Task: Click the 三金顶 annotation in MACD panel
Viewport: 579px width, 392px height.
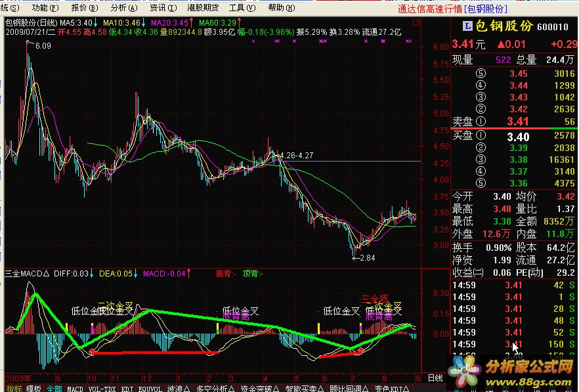Action: point(374,299)
